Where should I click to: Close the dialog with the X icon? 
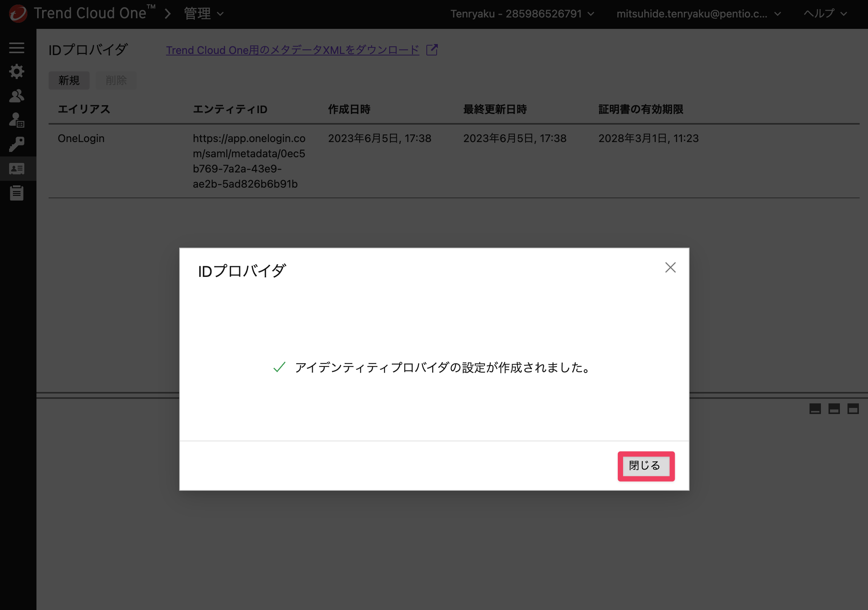pyautogui.click(x=670, y=267)
